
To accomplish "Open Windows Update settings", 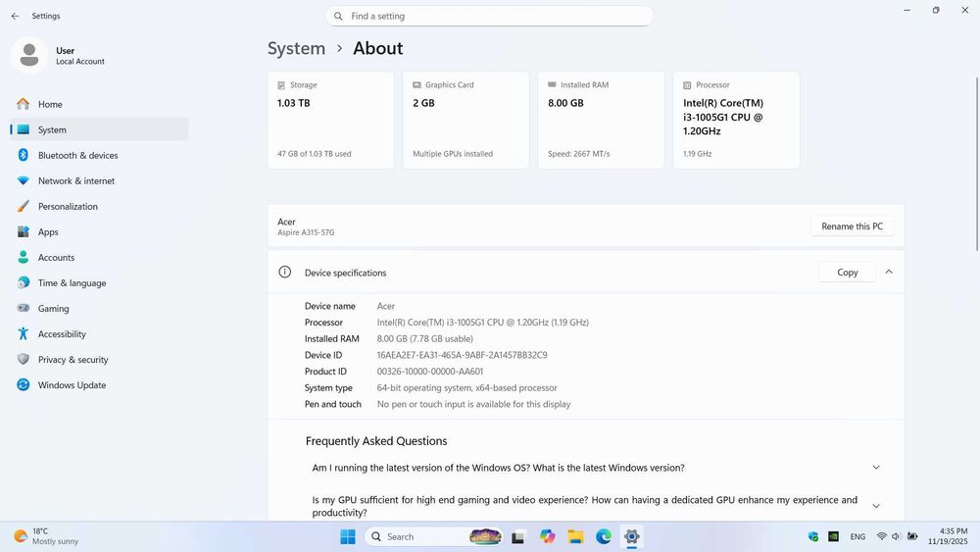I will pos(99,385).
